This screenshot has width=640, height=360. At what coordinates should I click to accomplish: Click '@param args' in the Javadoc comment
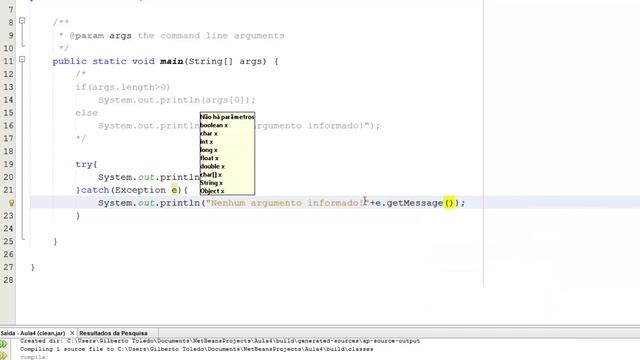coord(100,36)
